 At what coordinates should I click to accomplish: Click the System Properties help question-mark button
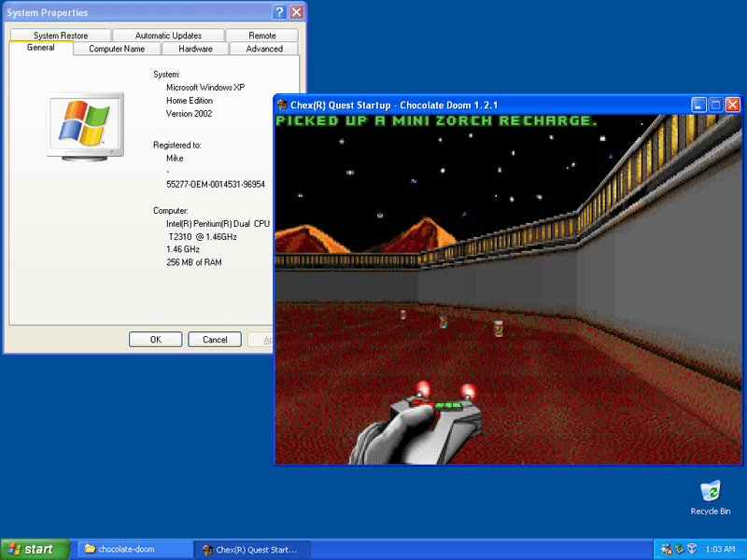click(x=279, y=12)
